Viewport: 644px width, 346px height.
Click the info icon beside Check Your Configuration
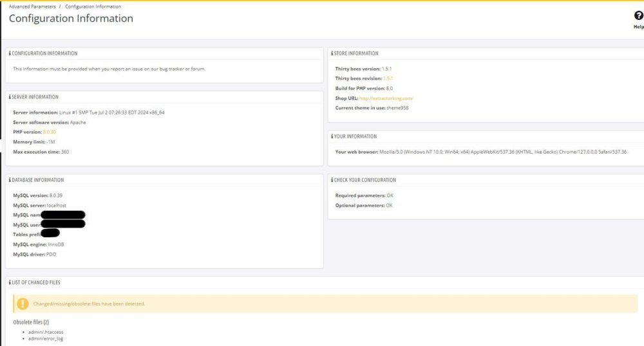click(332, 180)
